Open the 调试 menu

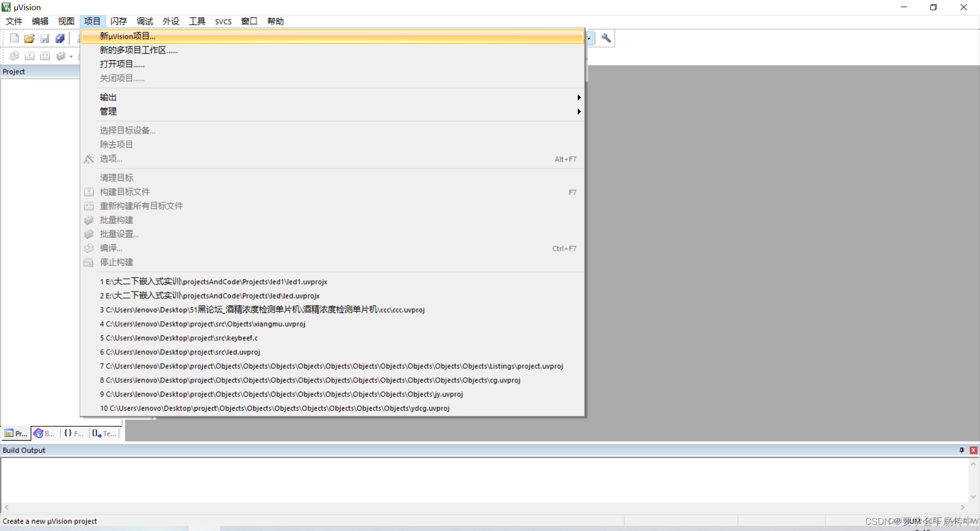click(x=144, y=21)
